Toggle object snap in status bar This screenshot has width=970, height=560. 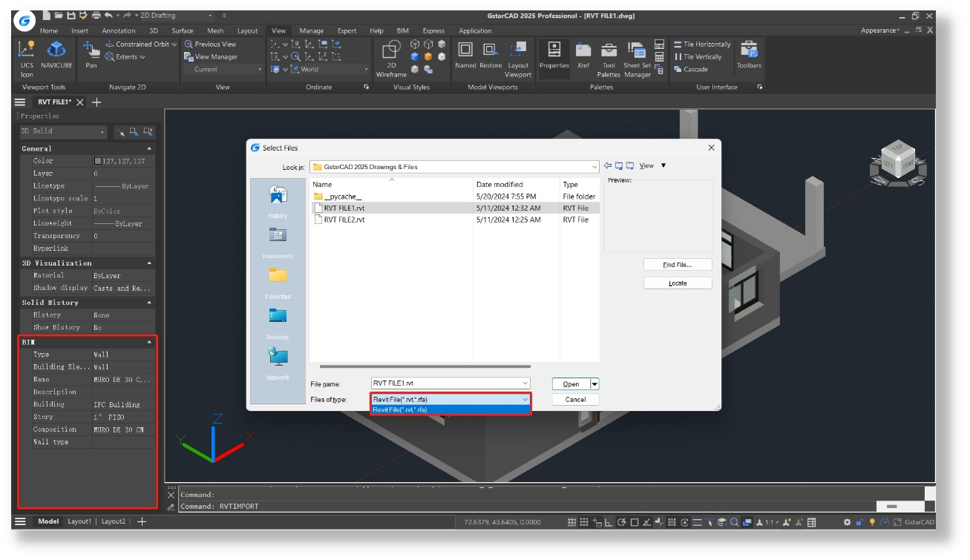coord(635,522)
